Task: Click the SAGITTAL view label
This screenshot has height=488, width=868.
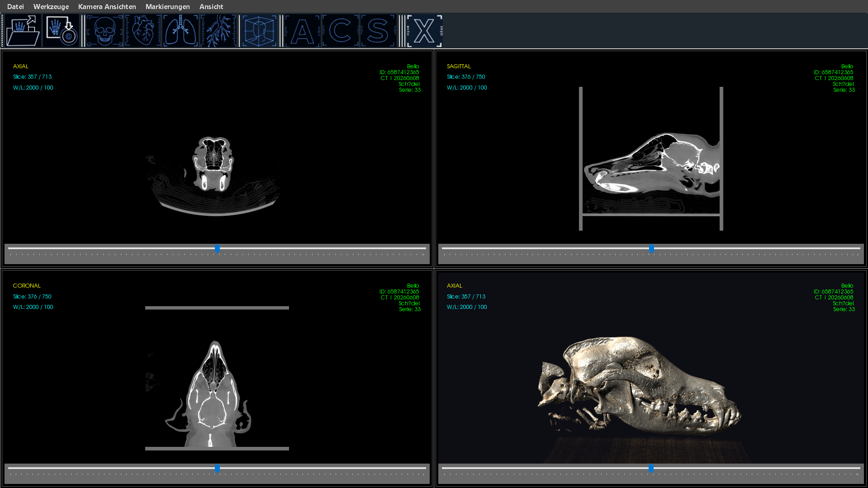Action: [459, 66]
